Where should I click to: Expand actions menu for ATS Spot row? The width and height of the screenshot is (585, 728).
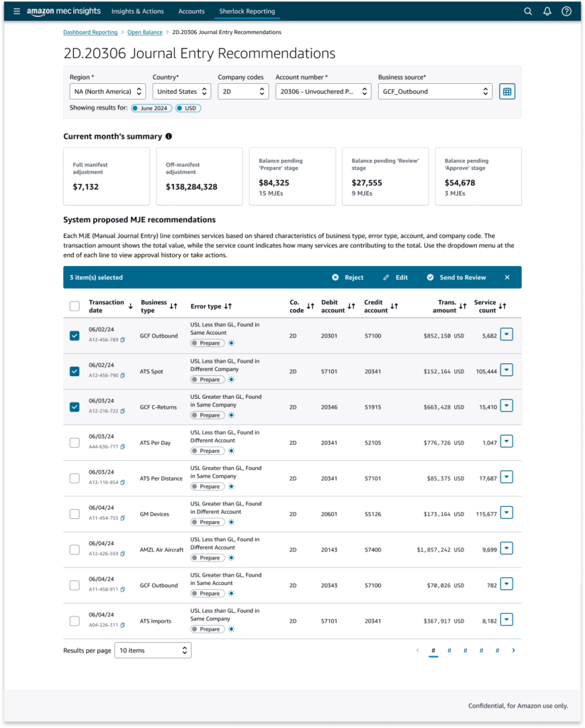(x=507, y=370)
